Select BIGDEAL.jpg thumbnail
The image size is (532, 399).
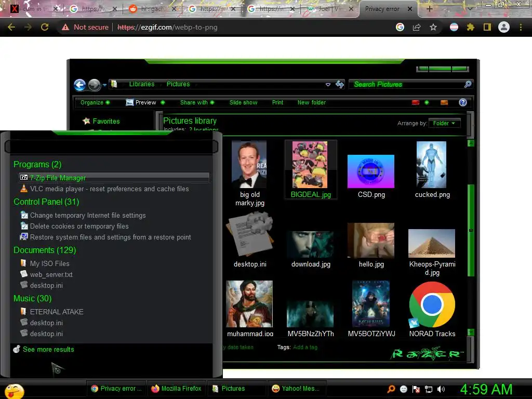[x=310, y=165]
